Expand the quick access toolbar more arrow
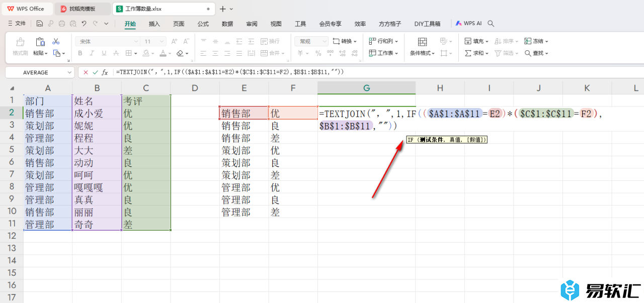Viewport: 644px width, 303px height. click(106, 24)
